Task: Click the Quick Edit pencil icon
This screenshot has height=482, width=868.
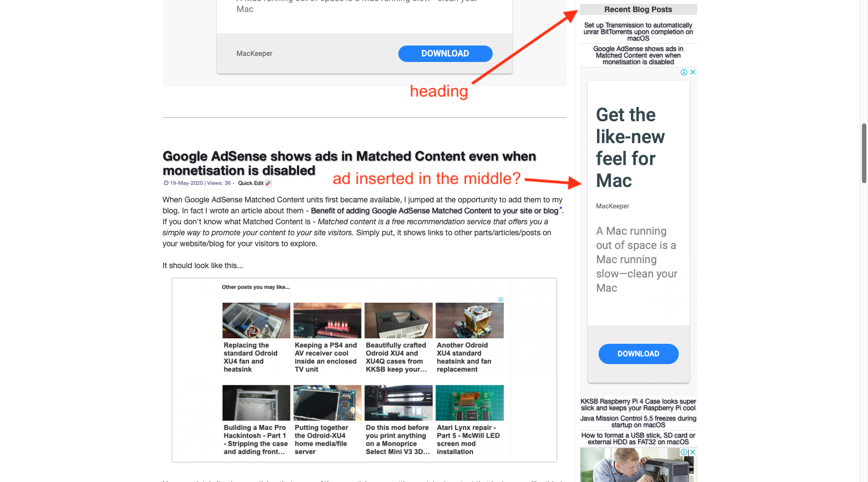Action: coord(268,183)
